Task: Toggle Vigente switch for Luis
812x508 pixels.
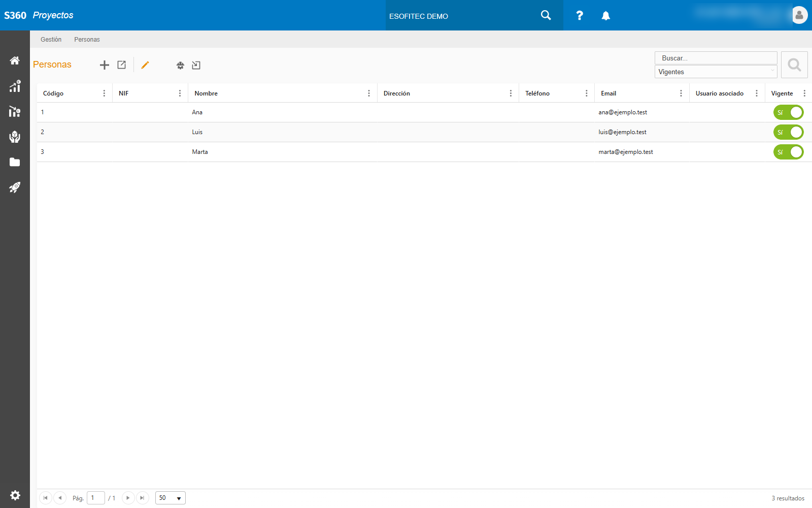Action: (788, 132)
